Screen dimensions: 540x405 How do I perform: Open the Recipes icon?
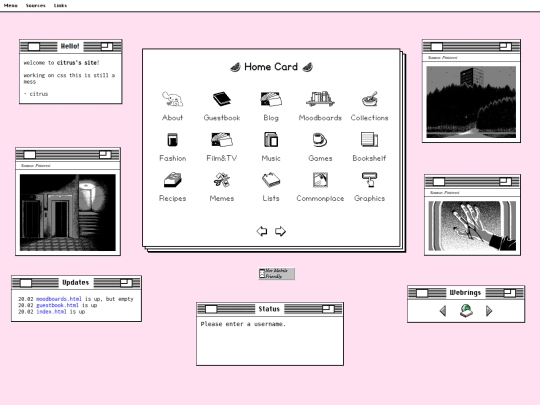pyautogui.click(x=173, y=180)
